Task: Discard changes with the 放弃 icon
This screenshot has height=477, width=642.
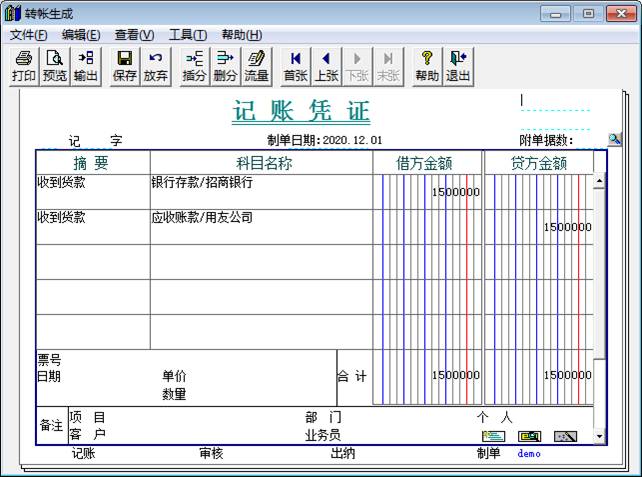Action: pos(155,66)
